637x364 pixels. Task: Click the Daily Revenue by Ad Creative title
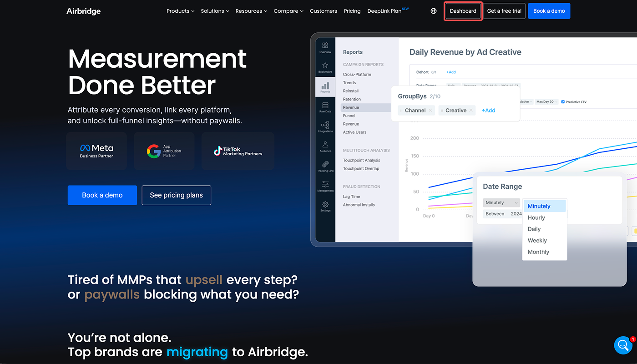(x=465, y=52)
